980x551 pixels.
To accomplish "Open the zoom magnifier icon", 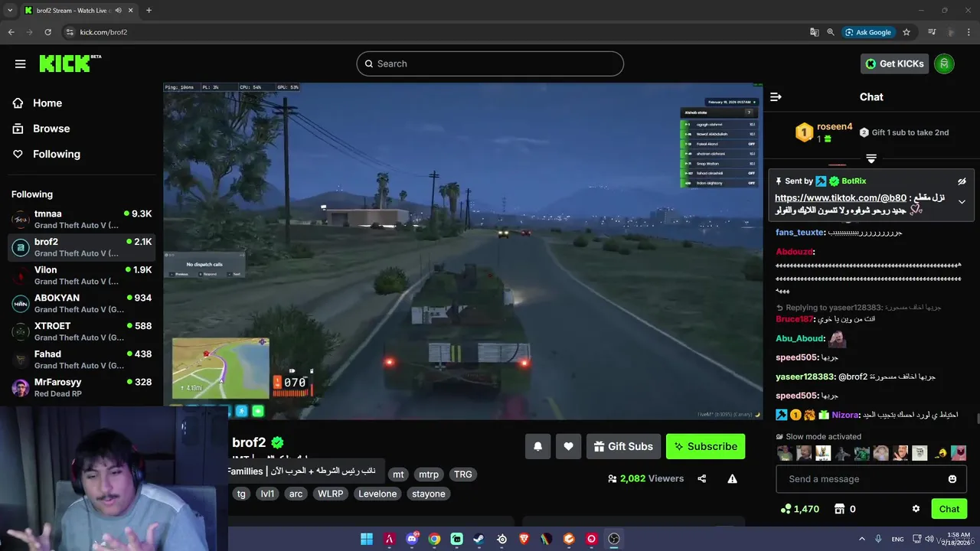I will click(831, 32).
